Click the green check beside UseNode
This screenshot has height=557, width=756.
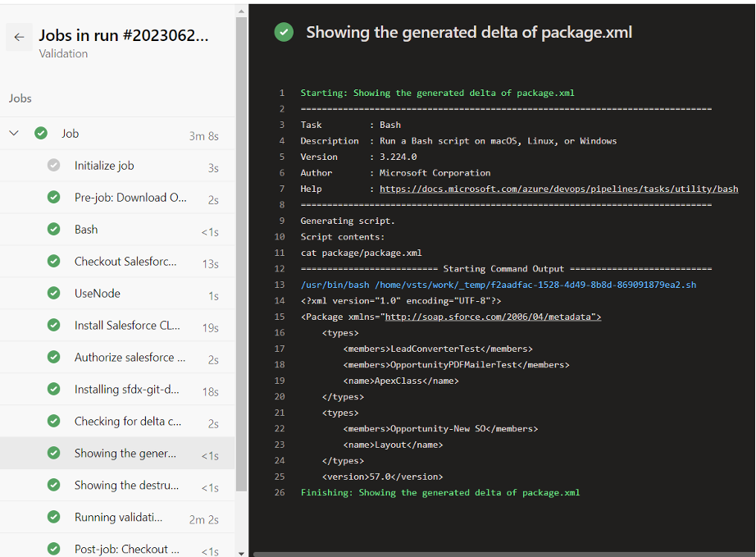53,293
